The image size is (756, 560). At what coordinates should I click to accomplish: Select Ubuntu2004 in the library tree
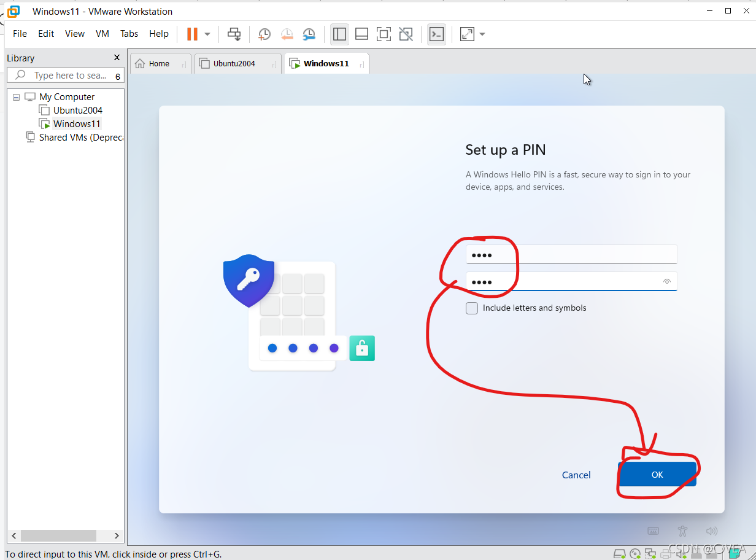click(x=77, y=111)
